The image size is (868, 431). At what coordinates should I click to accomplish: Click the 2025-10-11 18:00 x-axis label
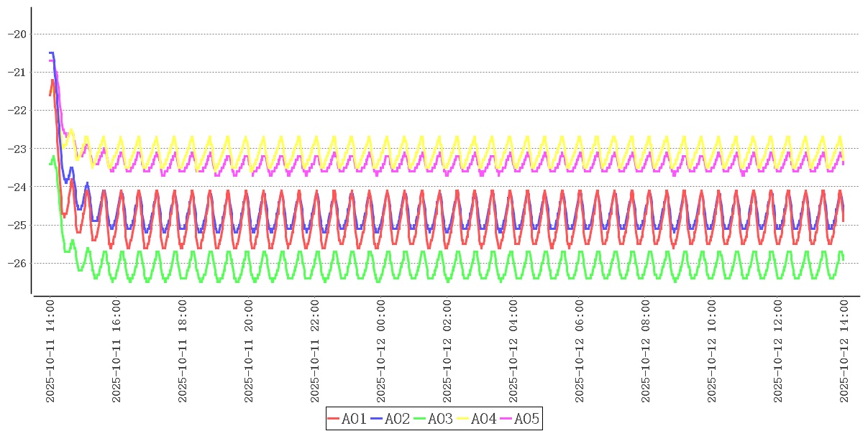click(x=183, y=352)
